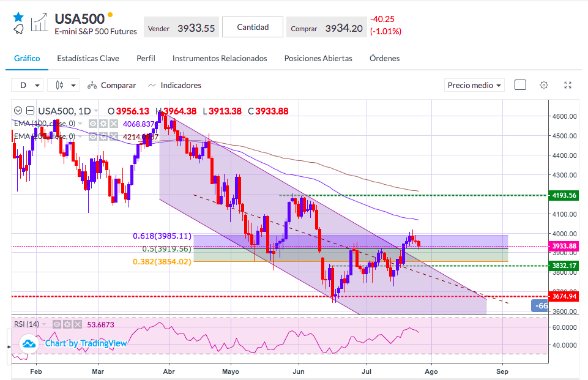The image size is (588, 380).
Task: Open chart settings gear icon
Action: click(x=544, y=85)
